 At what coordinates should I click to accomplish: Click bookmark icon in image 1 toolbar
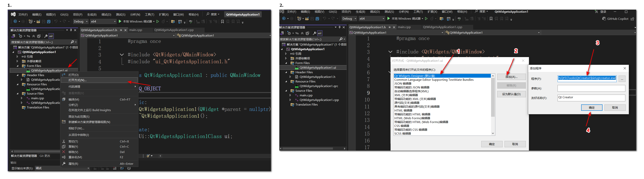[x=222, y=22]
